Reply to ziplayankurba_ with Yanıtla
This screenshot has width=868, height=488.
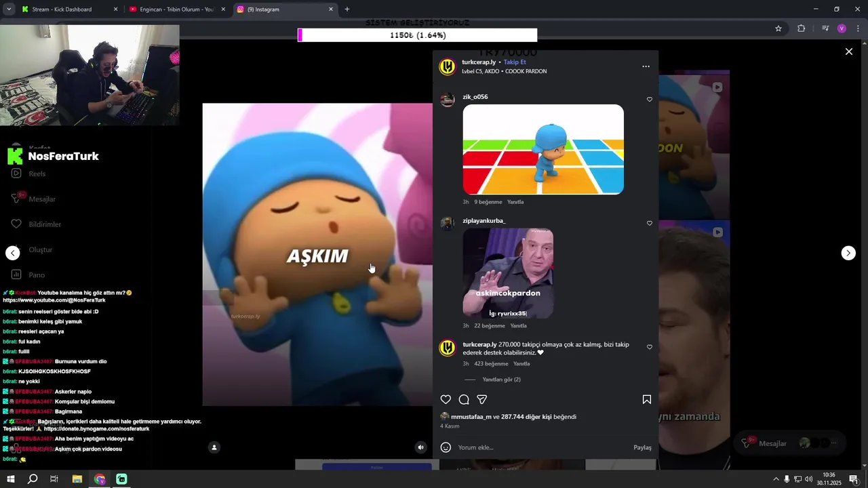(x=518, y=326)
